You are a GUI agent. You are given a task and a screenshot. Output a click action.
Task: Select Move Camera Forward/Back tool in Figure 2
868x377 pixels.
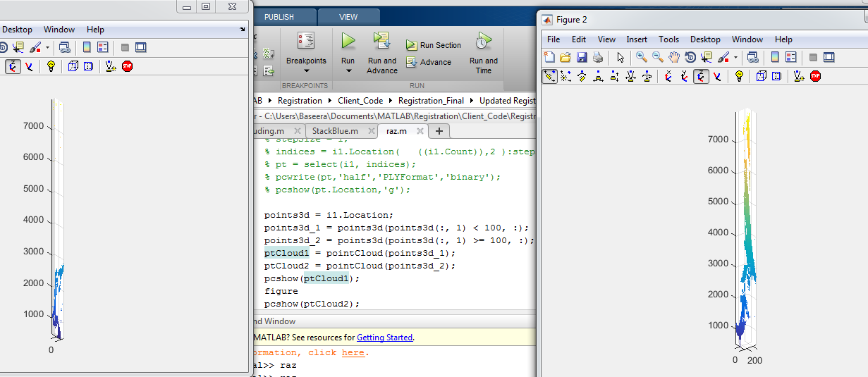[615, 76]
